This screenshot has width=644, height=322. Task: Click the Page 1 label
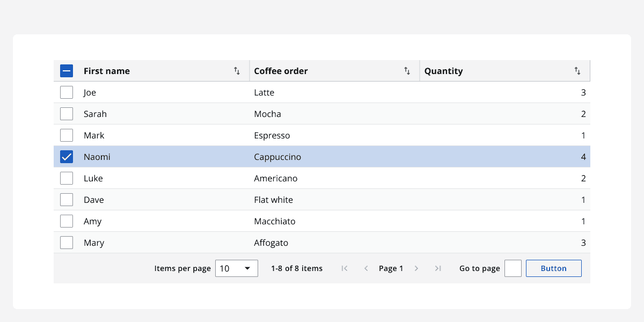click(x=391, y=268)
